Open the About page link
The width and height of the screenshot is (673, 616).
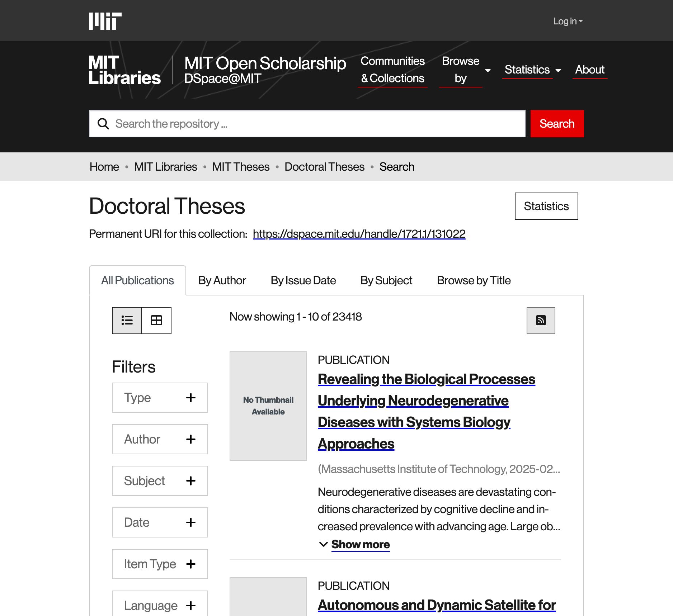590,70
